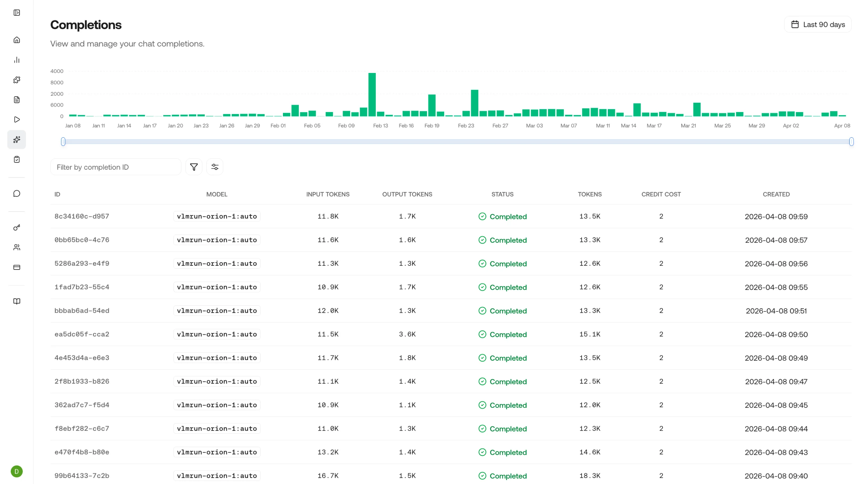This screenshot has width=868, height=484.
Task: Click Completed status in row ea5dc05f-cca2
Action: 502,335
